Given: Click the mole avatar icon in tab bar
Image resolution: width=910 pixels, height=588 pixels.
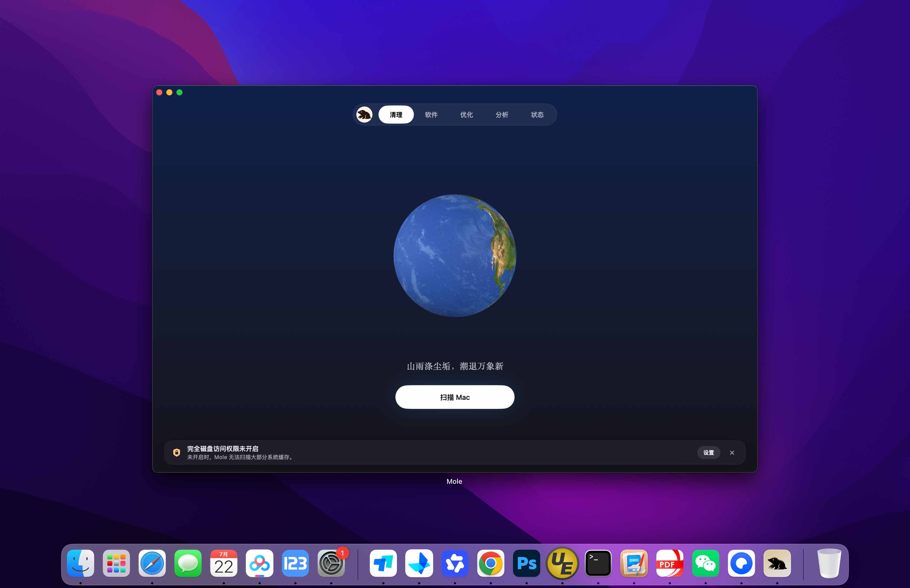Looking at the screenshot, I should click(364, 114).
